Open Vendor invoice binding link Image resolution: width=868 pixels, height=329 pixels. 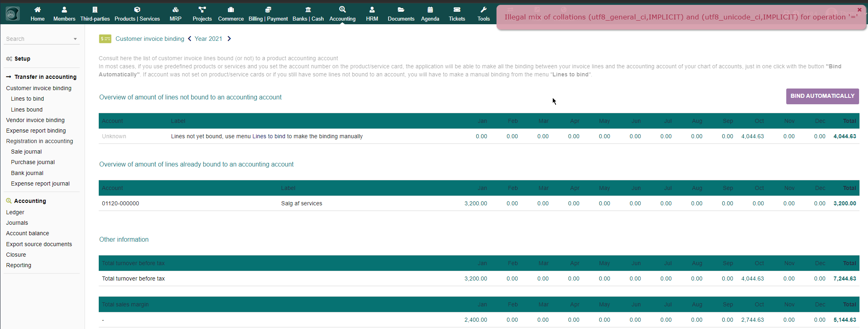coord(35,120)
